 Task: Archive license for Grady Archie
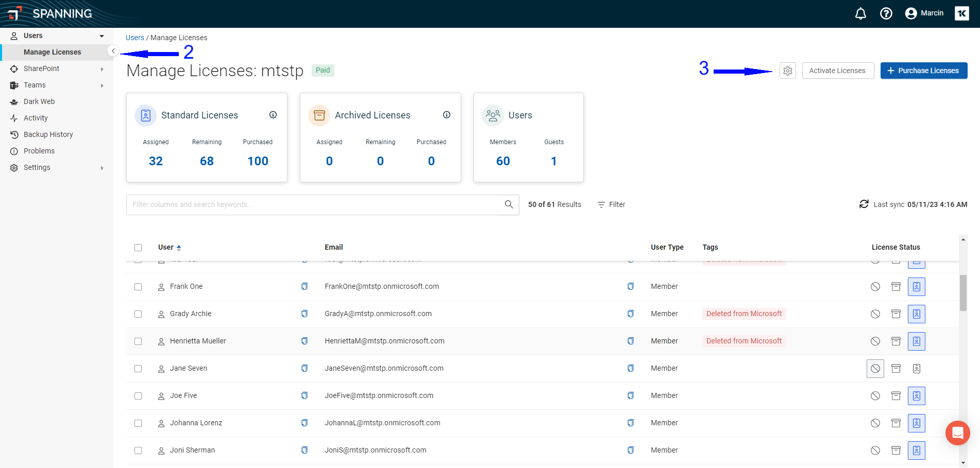896,314
